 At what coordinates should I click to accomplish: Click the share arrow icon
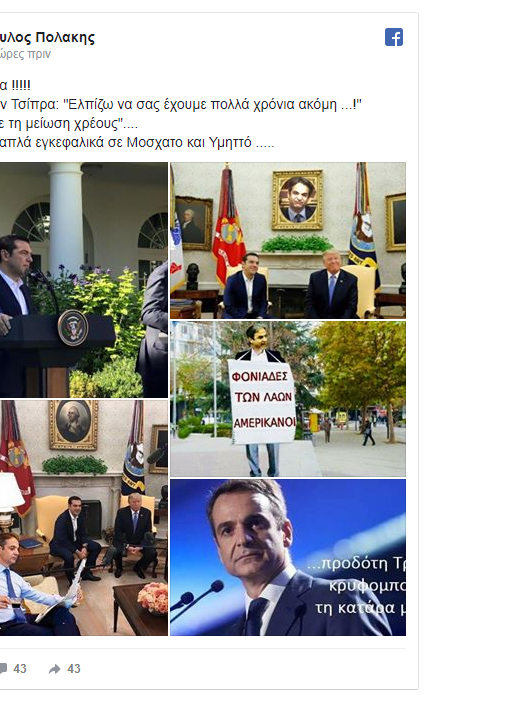[x=55, y=669]
